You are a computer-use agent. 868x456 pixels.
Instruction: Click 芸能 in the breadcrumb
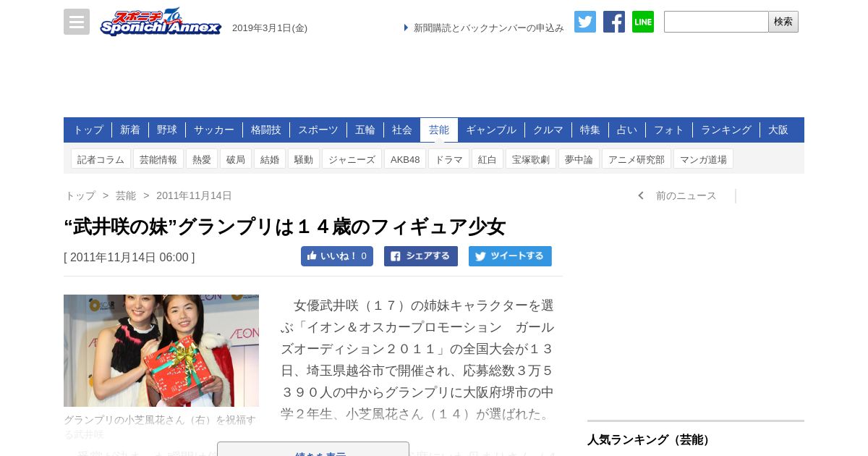coord(126,195)
